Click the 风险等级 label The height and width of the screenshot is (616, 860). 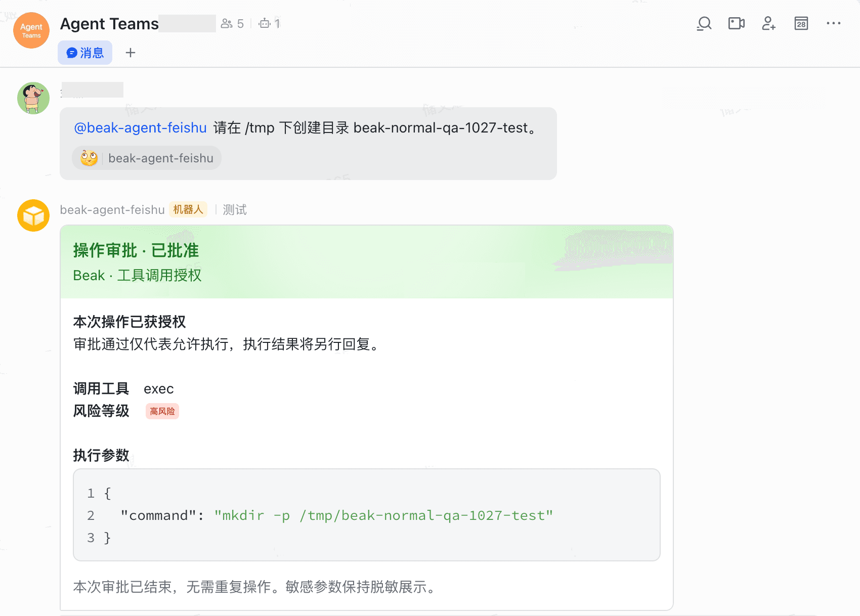(x=101, y=411)
